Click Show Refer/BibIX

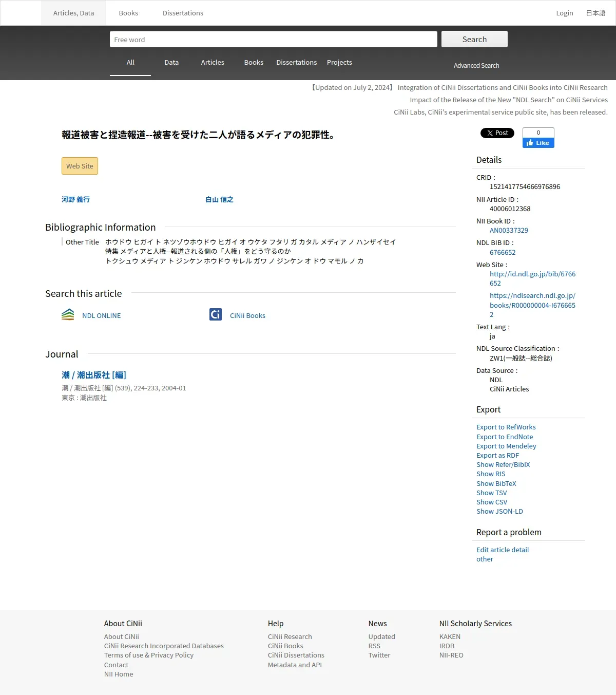[x=503, y=464]
